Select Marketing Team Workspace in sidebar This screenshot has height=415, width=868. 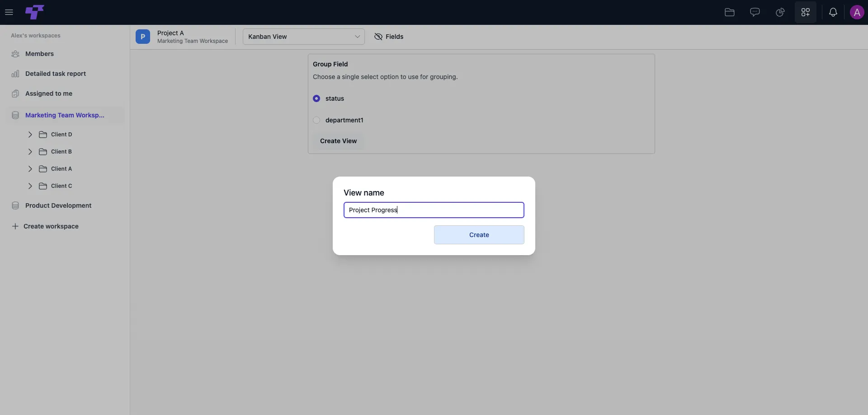tap(65, 115)
